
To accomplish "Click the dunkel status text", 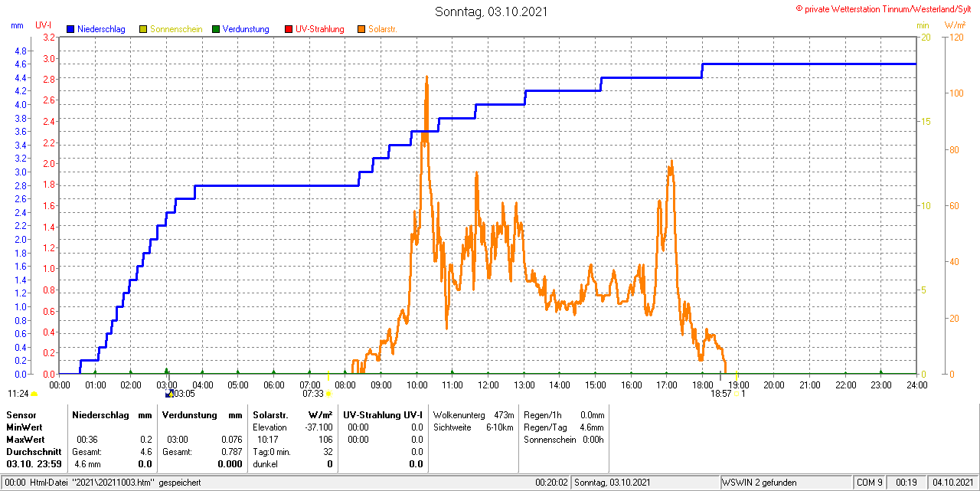I will coord(266,464).
